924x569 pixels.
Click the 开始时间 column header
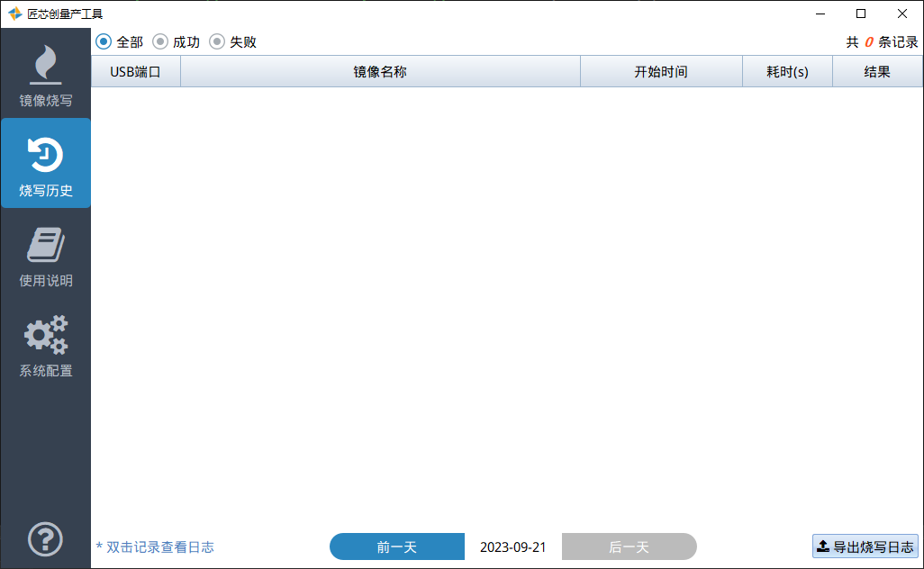661,72
